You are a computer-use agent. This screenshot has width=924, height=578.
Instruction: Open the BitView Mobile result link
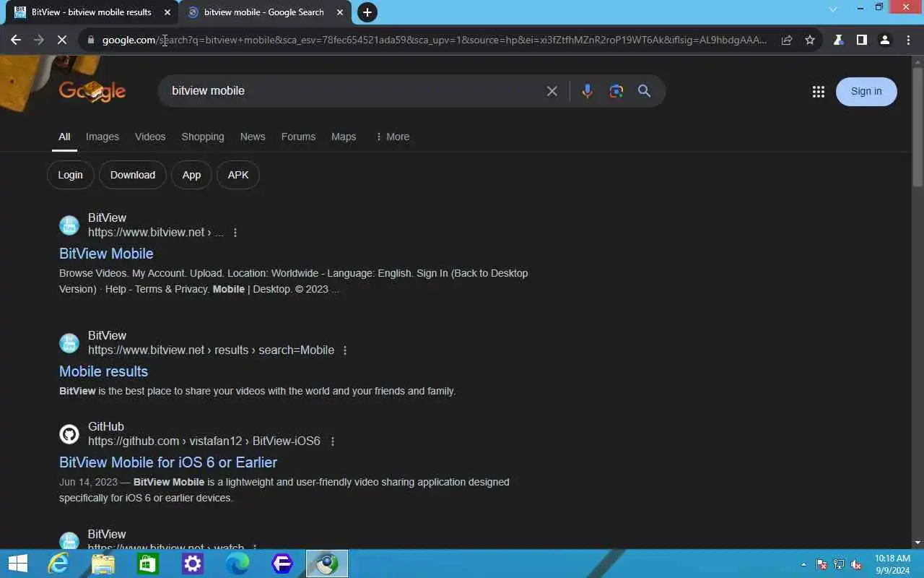(x=106, y=254)
